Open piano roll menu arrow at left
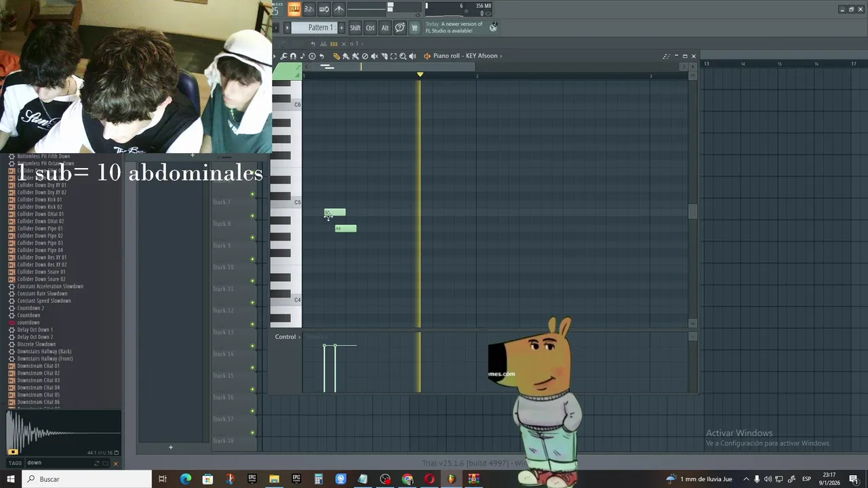Image resolution: width=868 pixels, height=488 pixels. coord(275,56)
